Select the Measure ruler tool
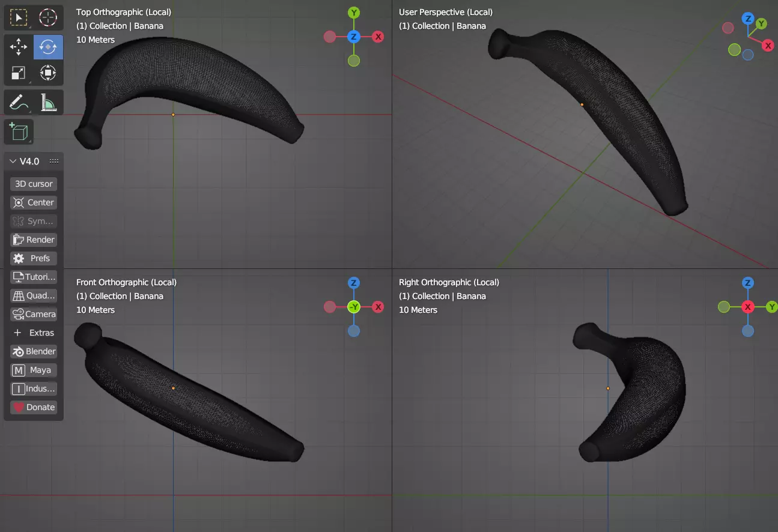The image size is (778, 532). 48,103
